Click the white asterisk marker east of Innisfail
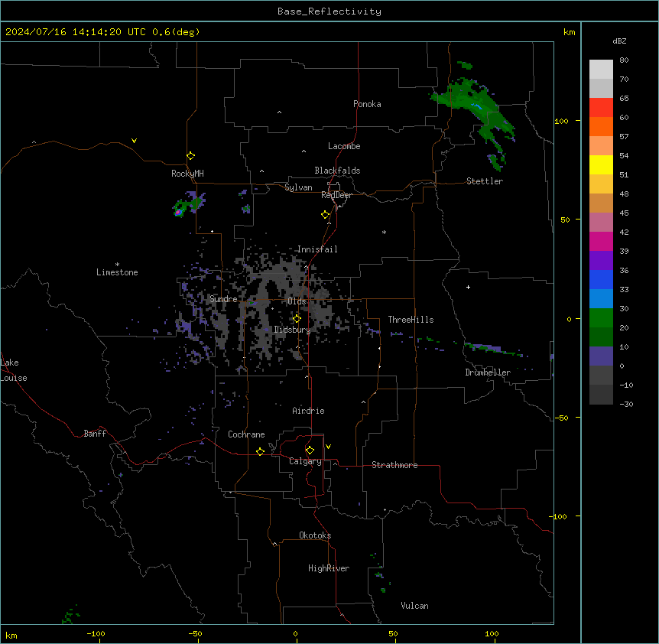 click(x=384, y=232)
